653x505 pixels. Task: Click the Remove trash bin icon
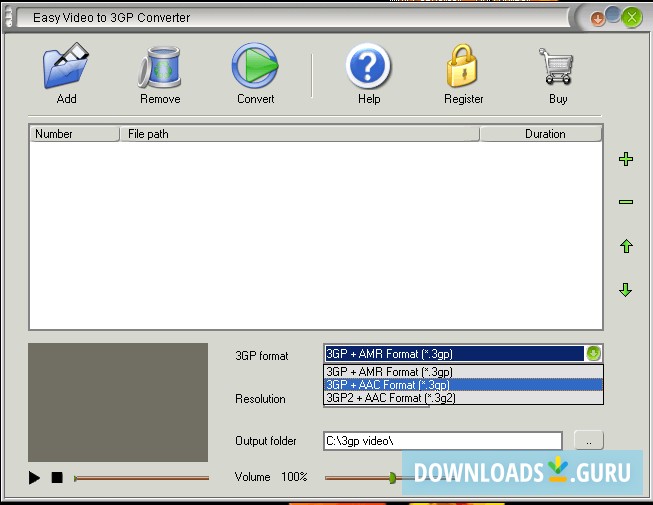tap(160, 67)
